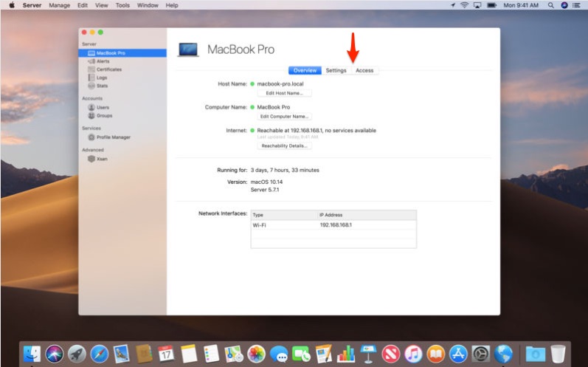This screenshot has height=367, width=588.
Task: Select the Wi-Fi network interface row
Action: pos(333,225)
